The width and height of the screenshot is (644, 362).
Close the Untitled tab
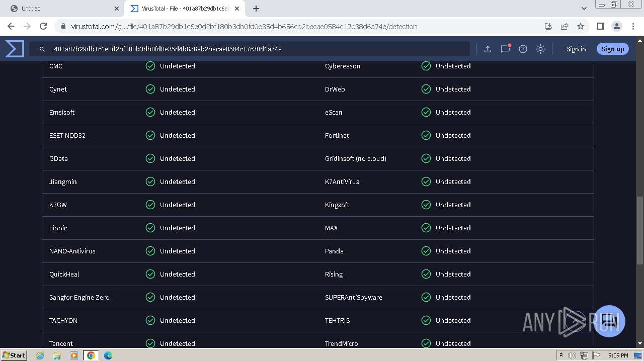[x=117, y=9]
